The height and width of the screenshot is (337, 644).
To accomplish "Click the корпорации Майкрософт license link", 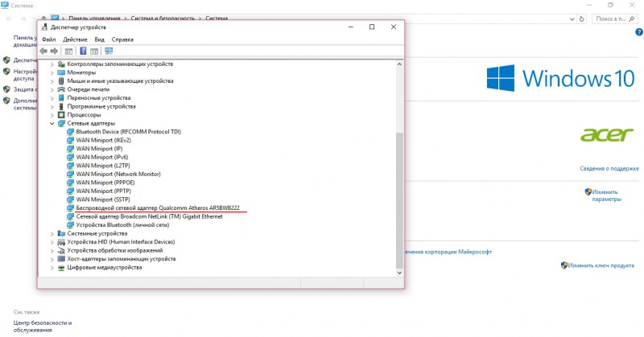I will click(x=448, y=252).
